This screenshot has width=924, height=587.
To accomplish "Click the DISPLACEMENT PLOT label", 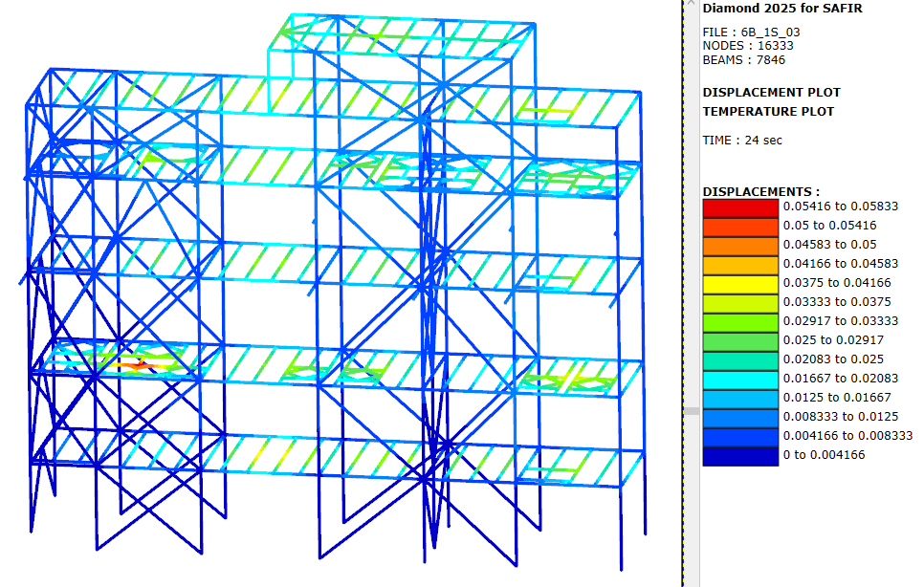I will point(771,93).
